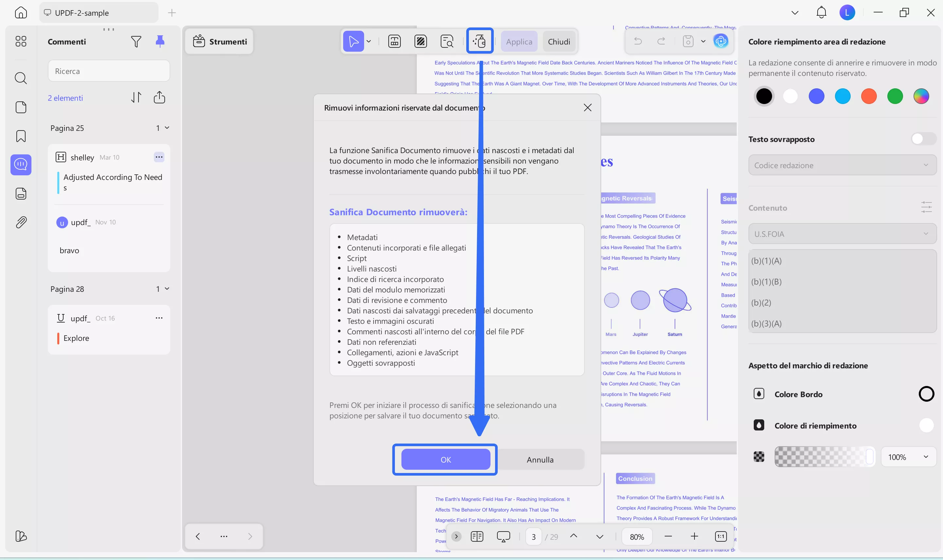Open the attachments paperclip sidebar icon

click(21, 222)
